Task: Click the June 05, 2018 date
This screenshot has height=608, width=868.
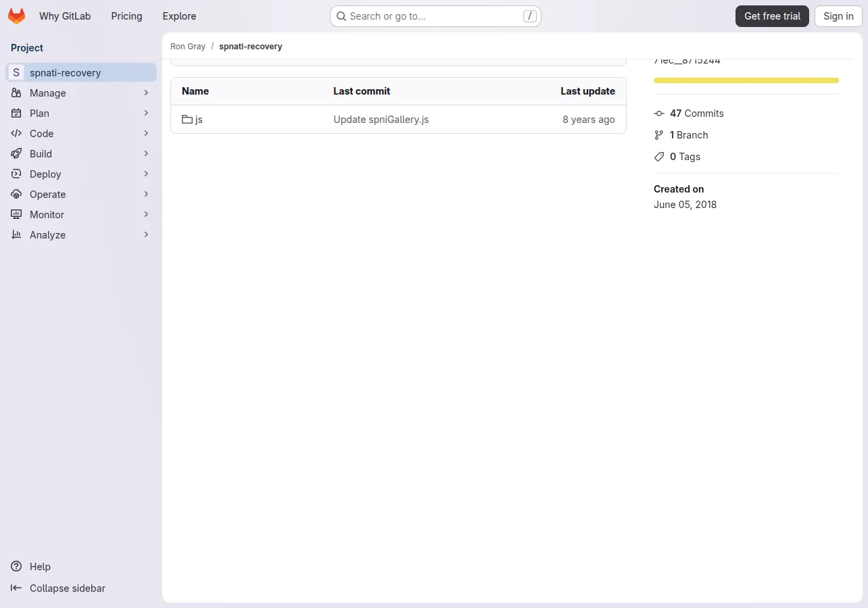Action: [x=685, y=205]
